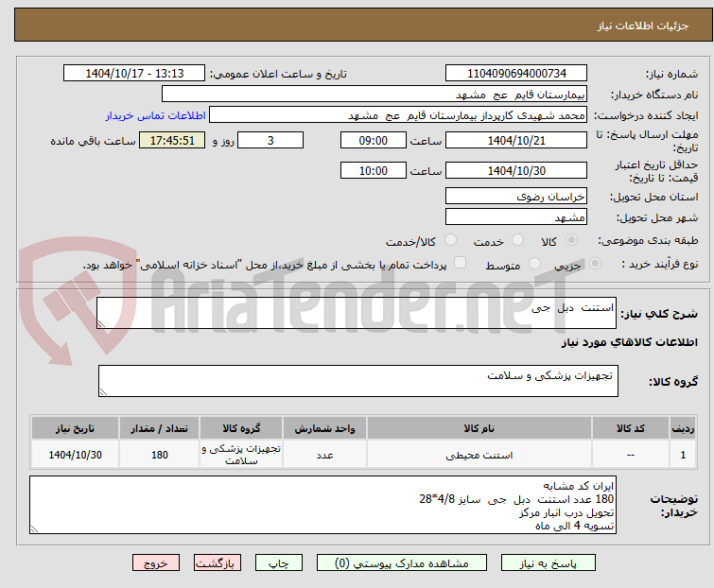Click the جزئیات اطلاعات نیاز page heading
The image size is (714, 588).
(643, 26)
